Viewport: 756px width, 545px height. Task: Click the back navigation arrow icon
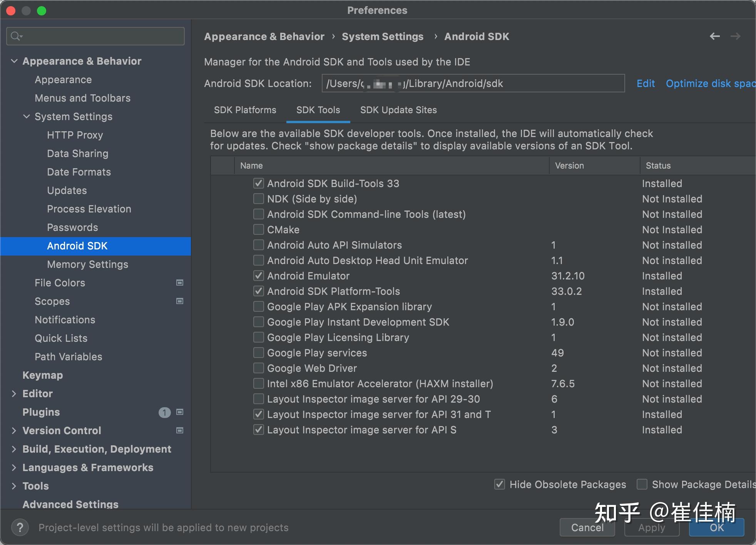click(x=714, y=36)
